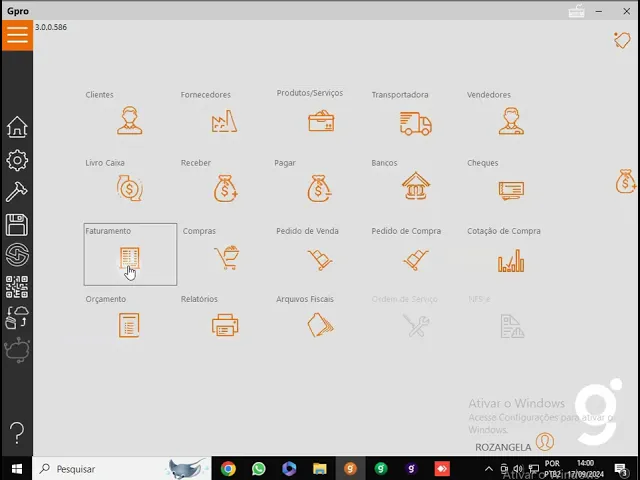640x480 pixels.
Task: Open the Vendedores module
Action: [511, 121]
